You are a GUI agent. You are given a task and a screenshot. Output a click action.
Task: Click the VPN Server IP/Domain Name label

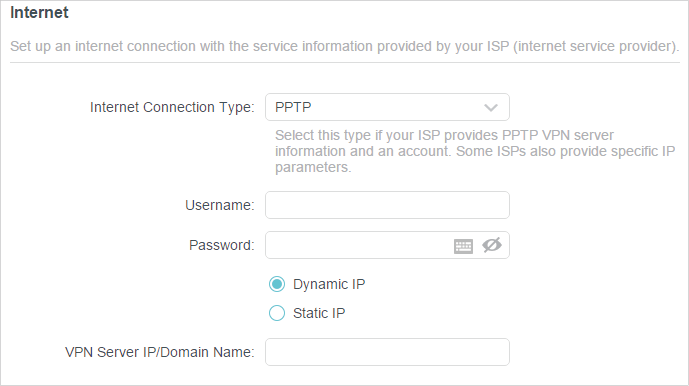(160, 352)
